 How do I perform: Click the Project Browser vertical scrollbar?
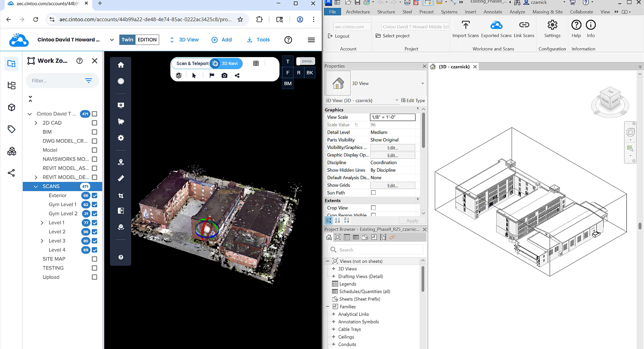[x=423, y=278]
